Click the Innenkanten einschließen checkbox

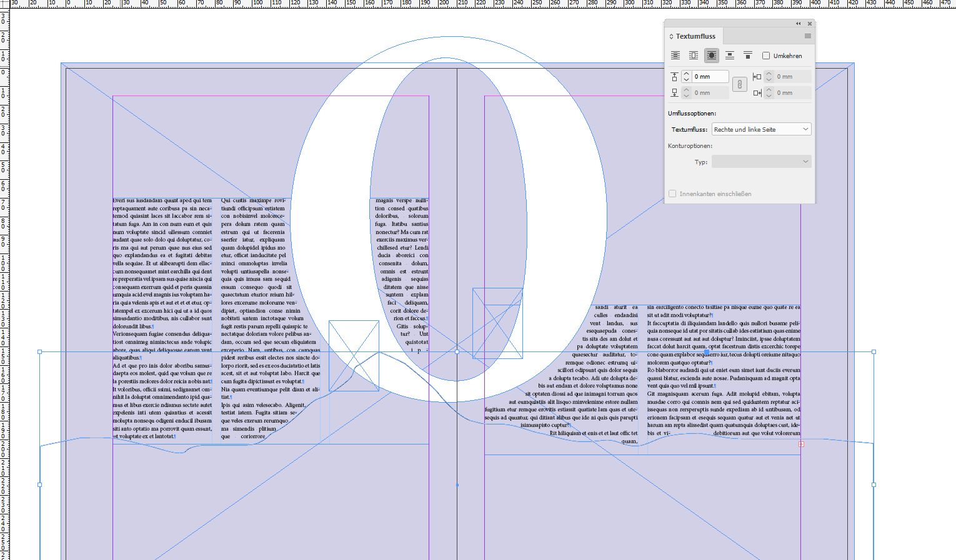click(x=672, y=194)
